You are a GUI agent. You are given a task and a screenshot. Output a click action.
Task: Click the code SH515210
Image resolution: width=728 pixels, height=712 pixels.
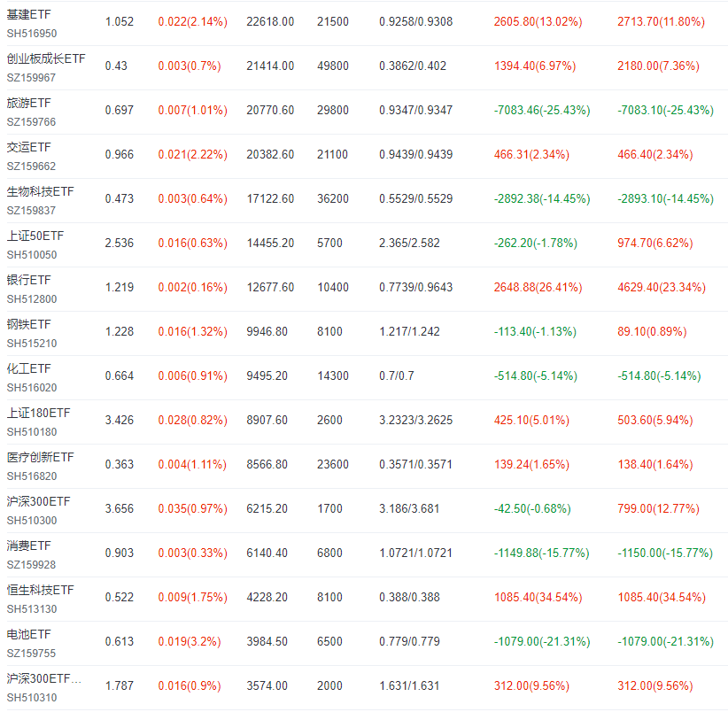pos(32,344)
